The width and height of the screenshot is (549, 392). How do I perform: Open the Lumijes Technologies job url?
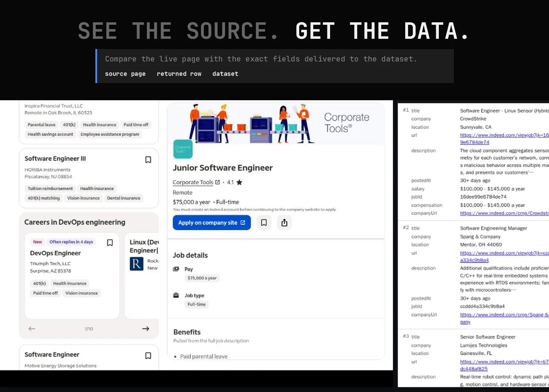504,365
